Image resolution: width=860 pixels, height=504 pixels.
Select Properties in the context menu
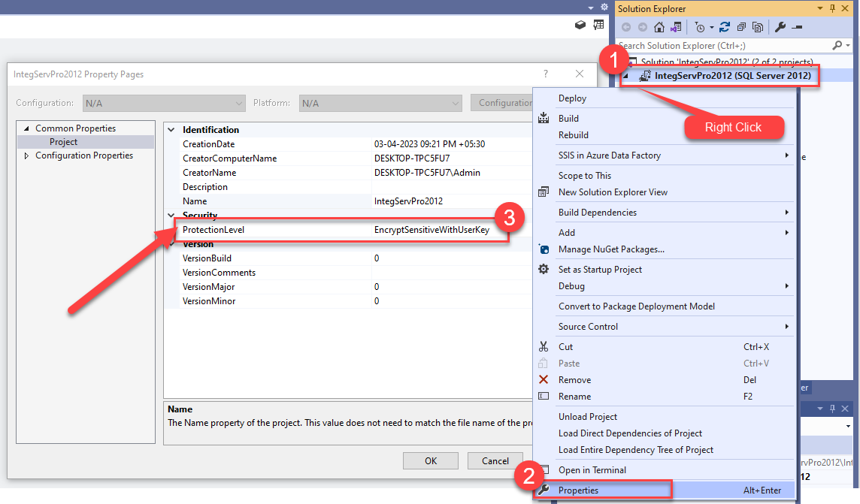(x=579, y=490)
